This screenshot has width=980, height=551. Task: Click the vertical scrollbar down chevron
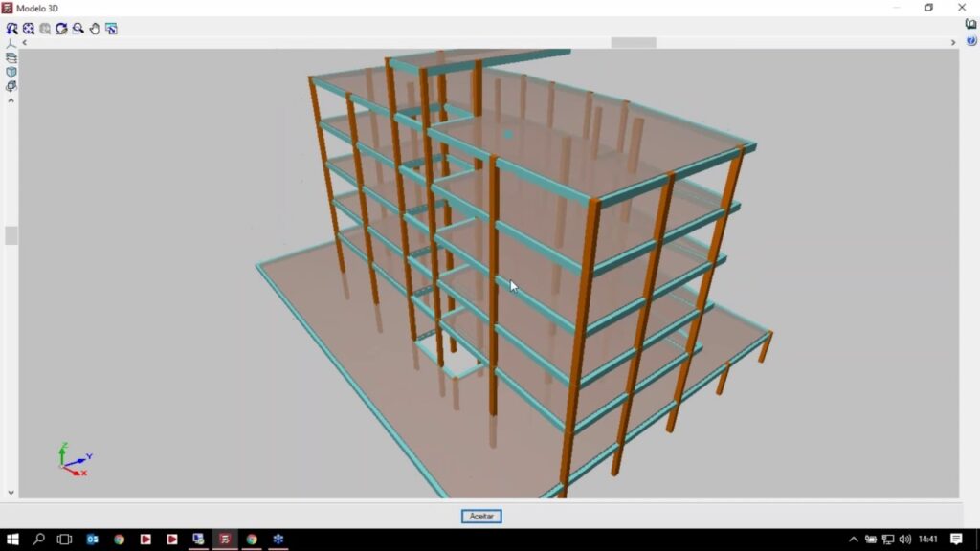coord(11,493)
